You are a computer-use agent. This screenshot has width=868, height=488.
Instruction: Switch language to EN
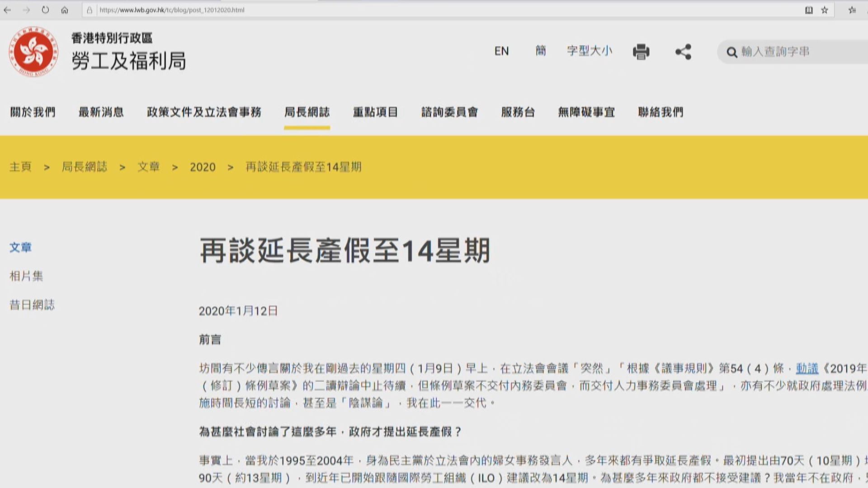[x=501, y=51]
